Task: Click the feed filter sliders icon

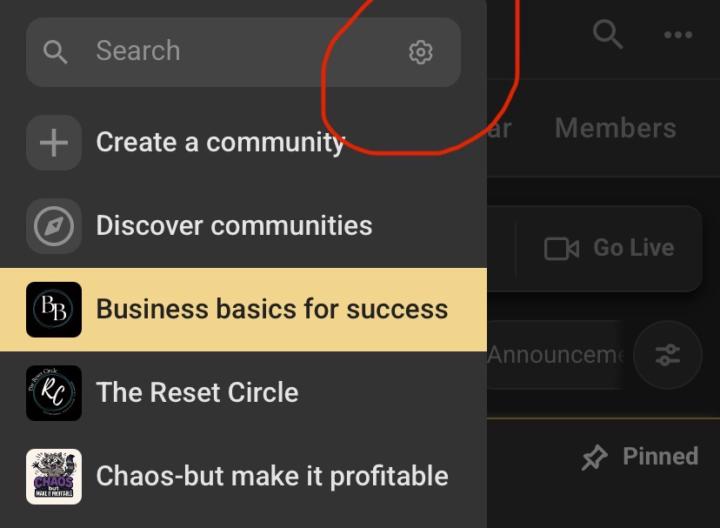Action: tap(668, 355)
